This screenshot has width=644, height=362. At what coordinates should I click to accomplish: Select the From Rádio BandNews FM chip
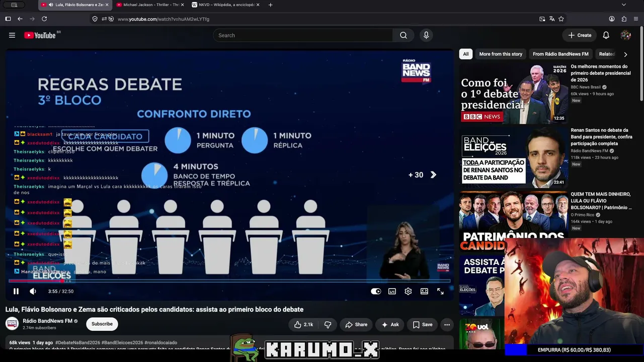560,54
